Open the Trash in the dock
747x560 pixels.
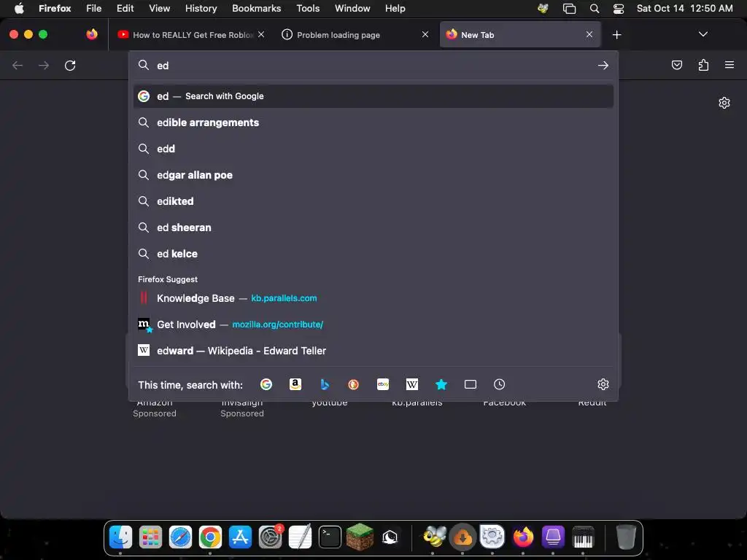(626, 537)
